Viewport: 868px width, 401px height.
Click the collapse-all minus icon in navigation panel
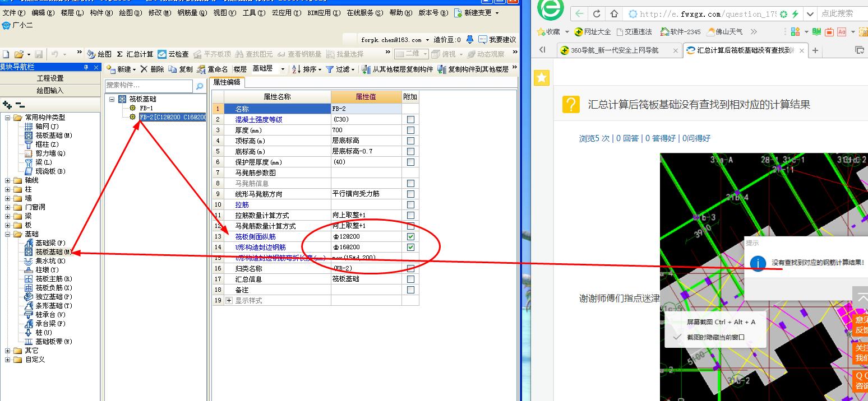[20, 105]
